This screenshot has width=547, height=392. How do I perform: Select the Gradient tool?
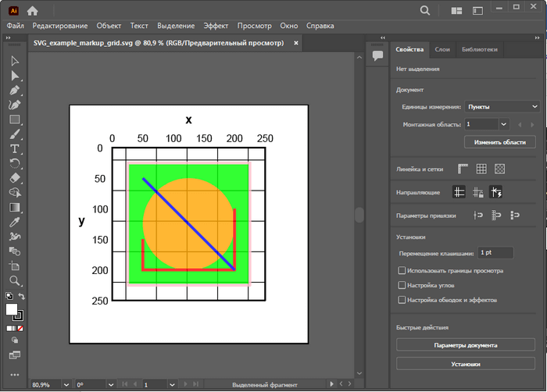click(x=15, y=208)
